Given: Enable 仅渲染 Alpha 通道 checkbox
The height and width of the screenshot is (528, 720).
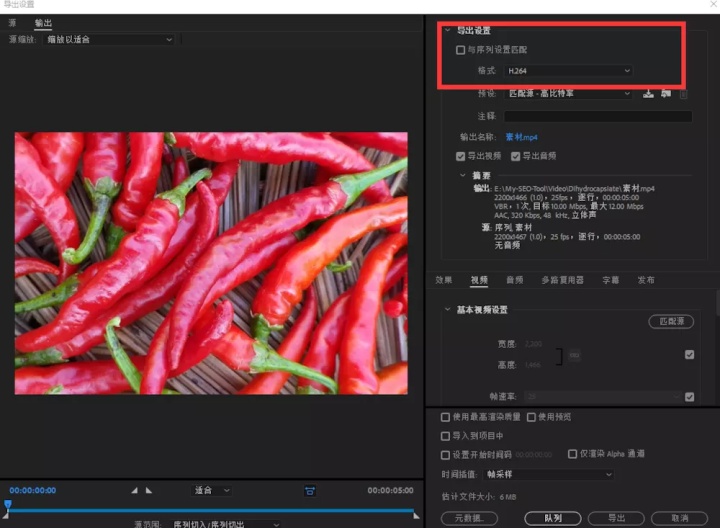Looking at the screenshot, I should [x=572, y=454].
